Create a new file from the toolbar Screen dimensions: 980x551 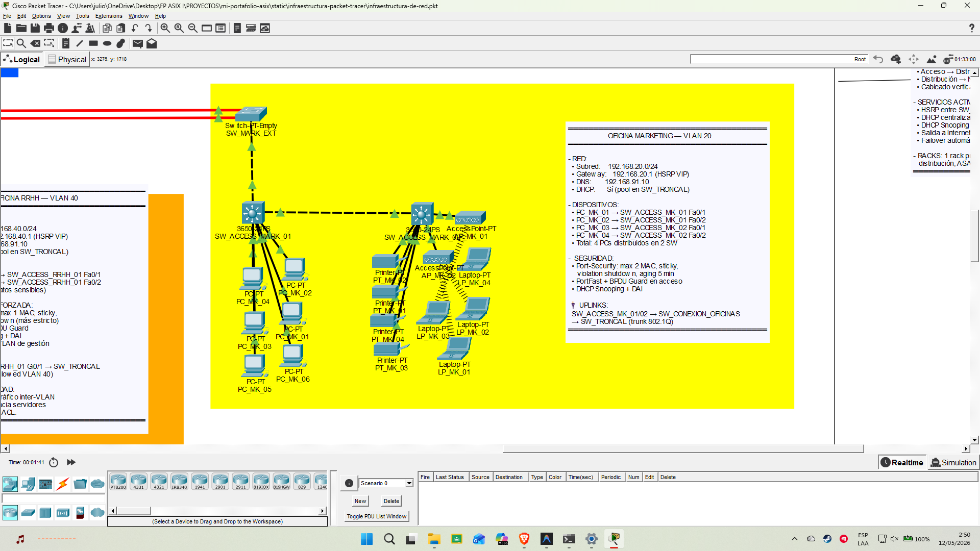point(8,28)
